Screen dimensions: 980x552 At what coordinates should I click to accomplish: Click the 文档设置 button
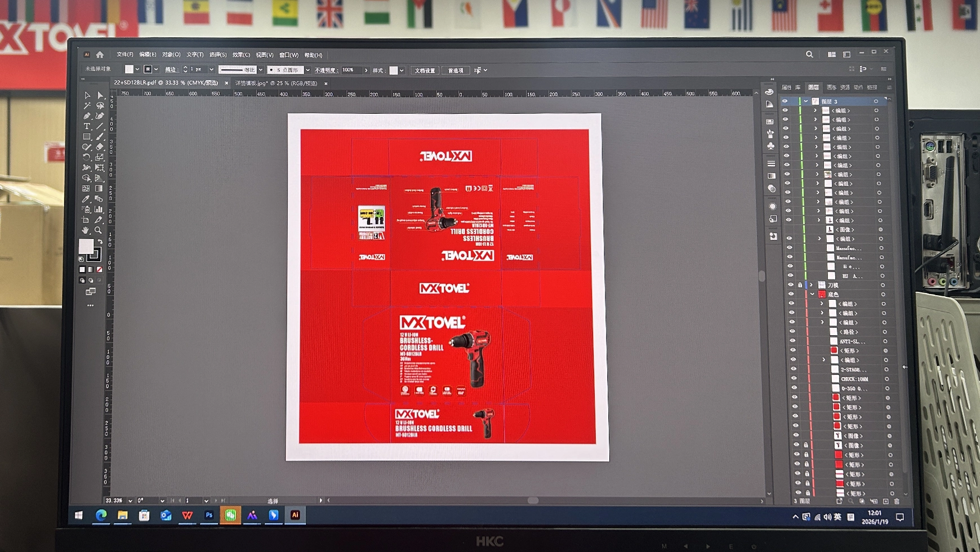(x=425, y=70)
